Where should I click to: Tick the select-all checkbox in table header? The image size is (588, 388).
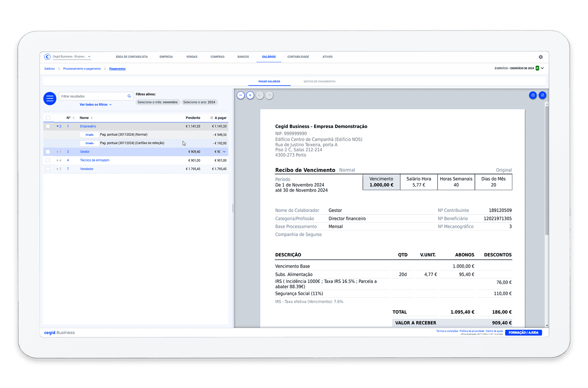[48, 118]
